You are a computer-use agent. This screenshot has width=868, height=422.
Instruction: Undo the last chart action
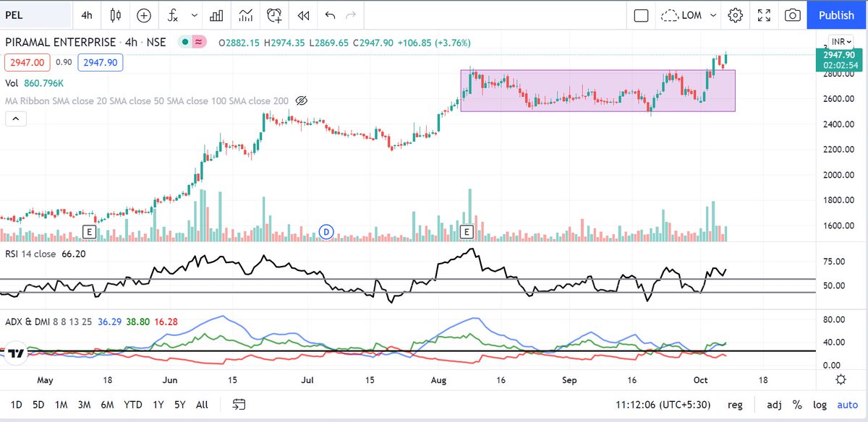pyautogui.click(x=331, y=14)
